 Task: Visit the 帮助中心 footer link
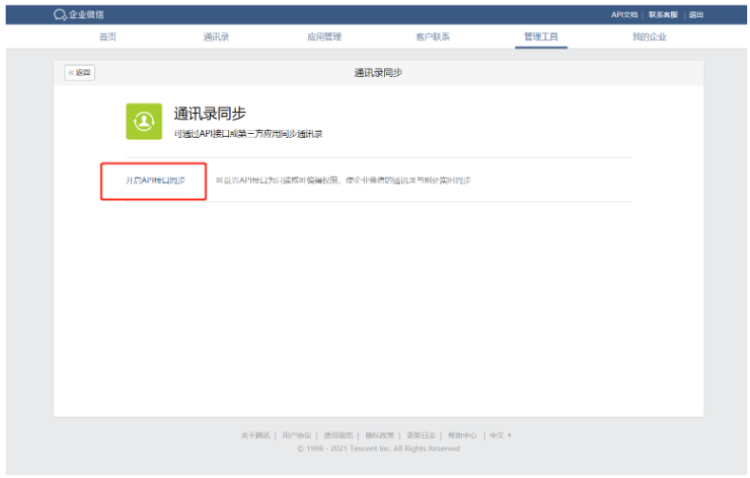click(x=462, y=435)
